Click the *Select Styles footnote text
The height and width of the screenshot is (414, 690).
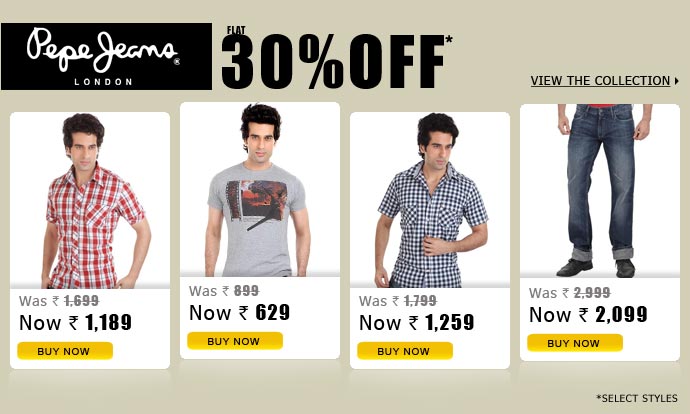tap(637, 398)
